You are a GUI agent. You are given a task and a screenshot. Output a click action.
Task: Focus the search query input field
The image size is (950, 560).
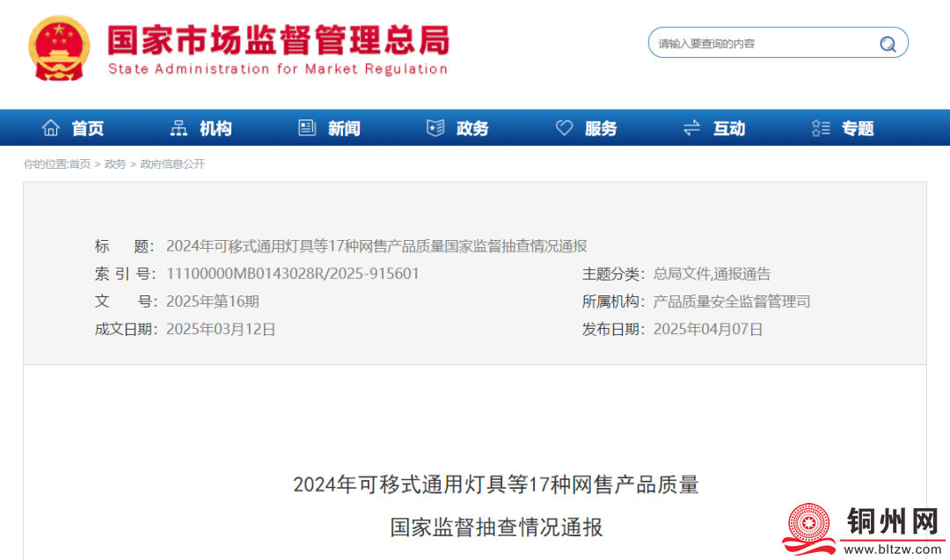tap(761, 44)
